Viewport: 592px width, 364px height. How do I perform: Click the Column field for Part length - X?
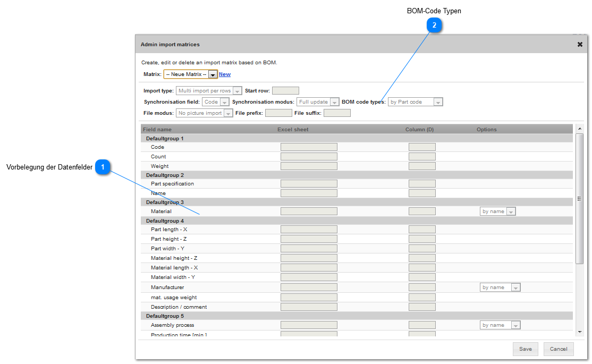tap(422, 229)
